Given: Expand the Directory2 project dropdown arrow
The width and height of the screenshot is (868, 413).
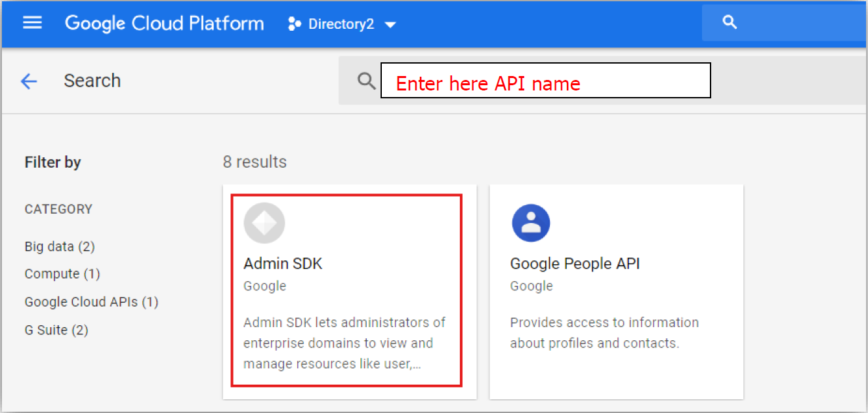Looking at the screenshot, I should coord(390,25).
